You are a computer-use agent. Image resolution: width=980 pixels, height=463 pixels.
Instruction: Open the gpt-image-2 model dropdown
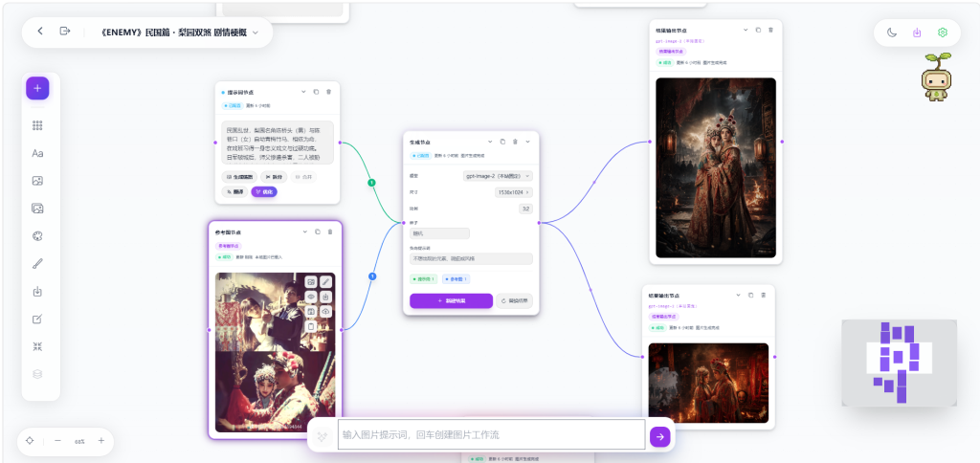click(x=498, y=176)
